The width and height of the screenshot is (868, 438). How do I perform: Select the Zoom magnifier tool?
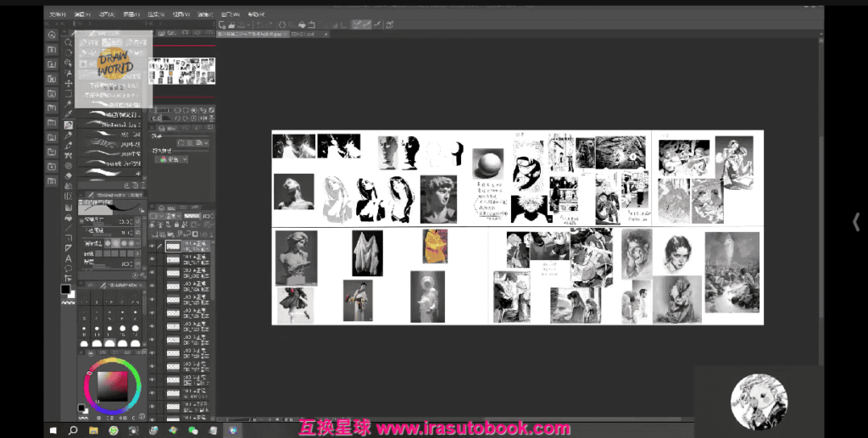coord(68,42)
